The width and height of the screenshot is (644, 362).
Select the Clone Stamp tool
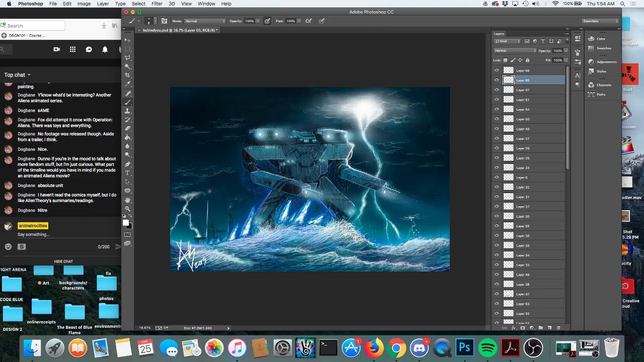tap(127, 111)
